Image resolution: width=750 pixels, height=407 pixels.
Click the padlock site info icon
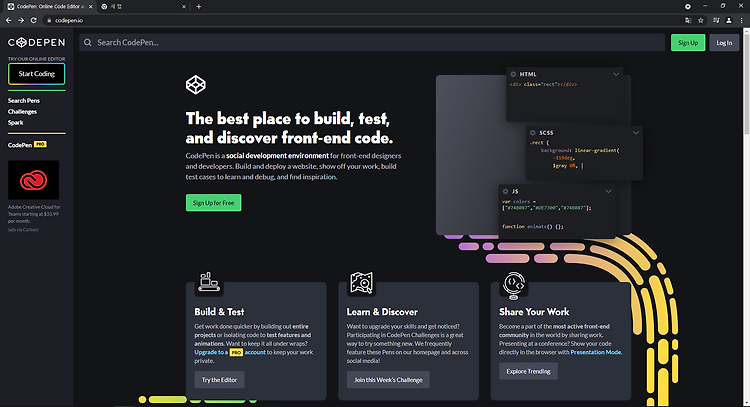click(x=49, y=21)
